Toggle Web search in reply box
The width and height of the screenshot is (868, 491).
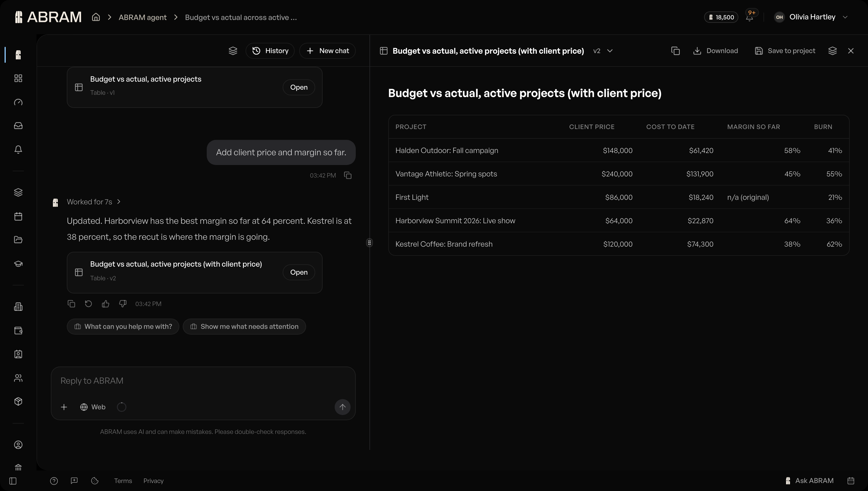[93, 407]
